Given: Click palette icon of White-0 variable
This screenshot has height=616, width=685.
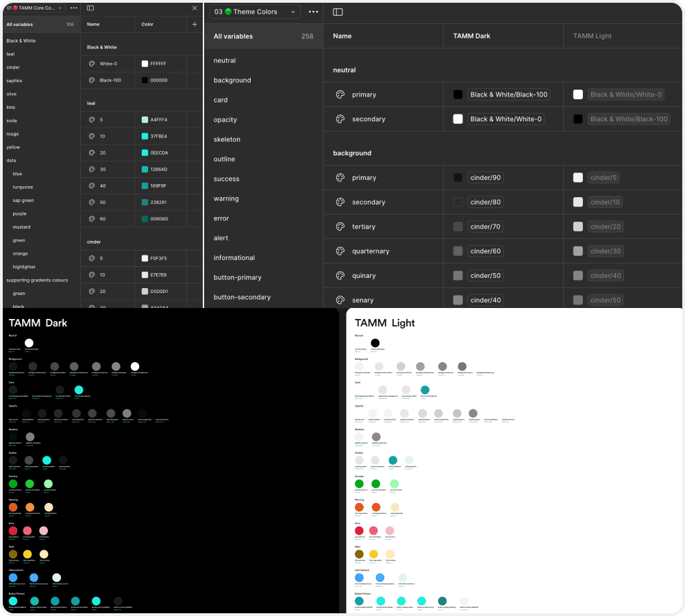Looking at the screenshot, I should coord(92,64).
